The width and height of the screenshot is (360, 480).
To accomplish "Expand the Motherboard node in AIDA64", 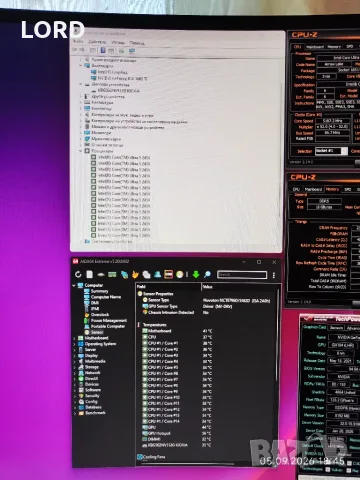I will 74,338.
